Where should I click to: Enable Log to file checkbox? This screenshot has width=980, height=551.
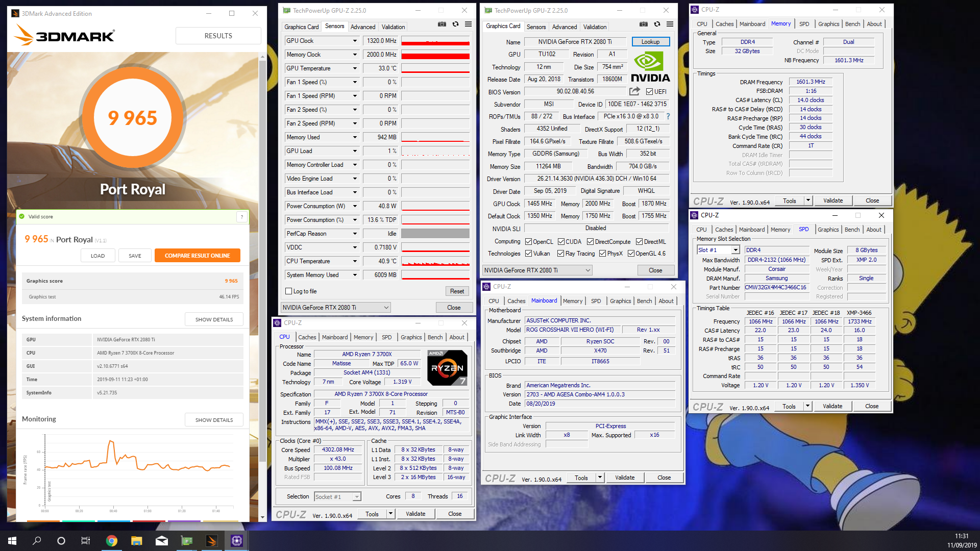pos(288,291)
